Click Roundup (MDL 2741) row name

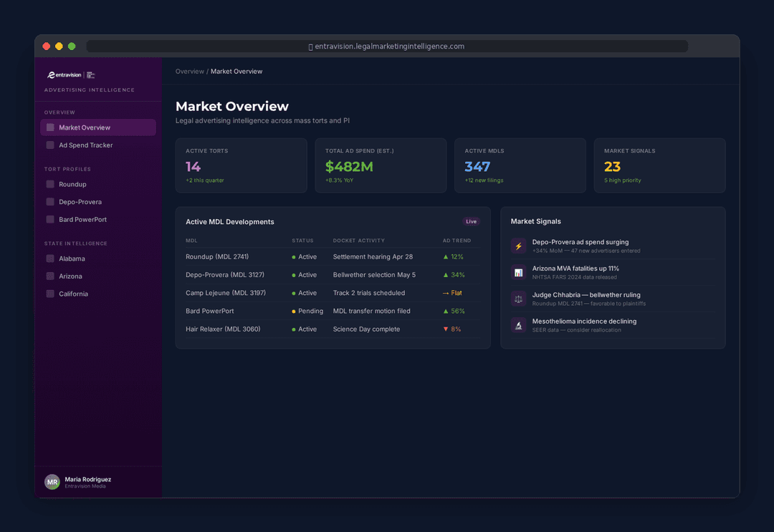pos(217,256)
